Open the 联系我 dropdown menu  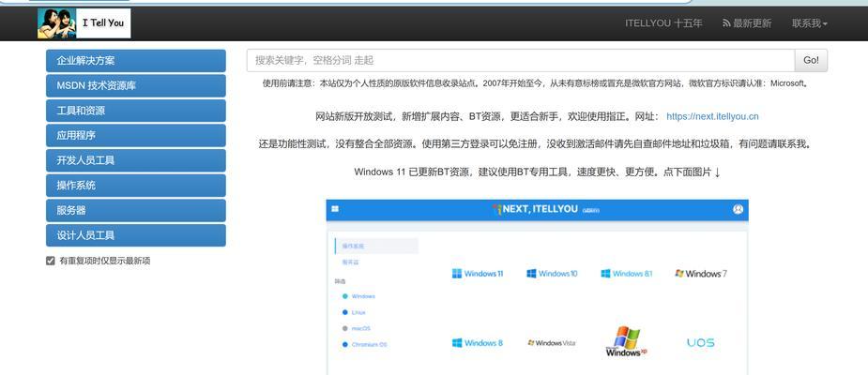click(x=809, y=23)
